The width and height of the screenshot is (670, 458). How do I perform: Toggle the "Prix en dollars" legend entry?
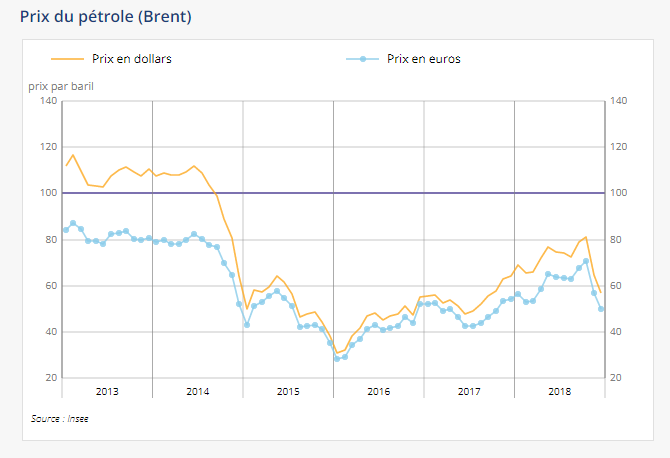[131, 59]
